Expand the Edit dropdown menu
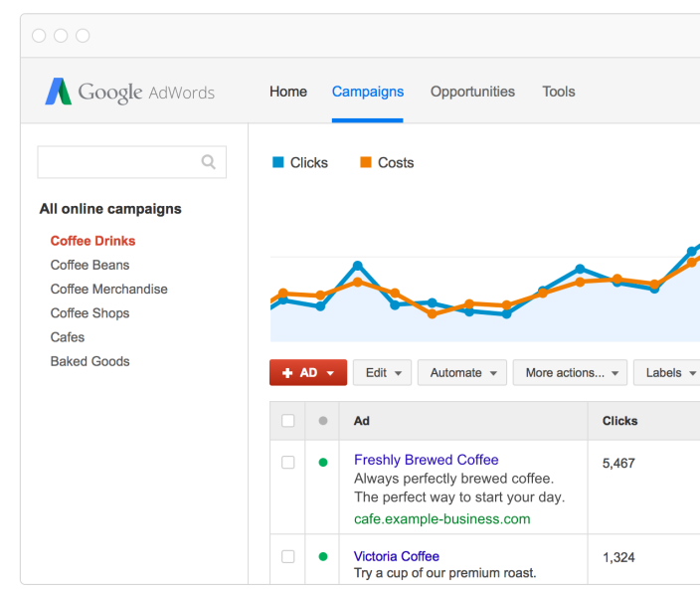Screen dimensions: 700x596 (x=382, y=373)
